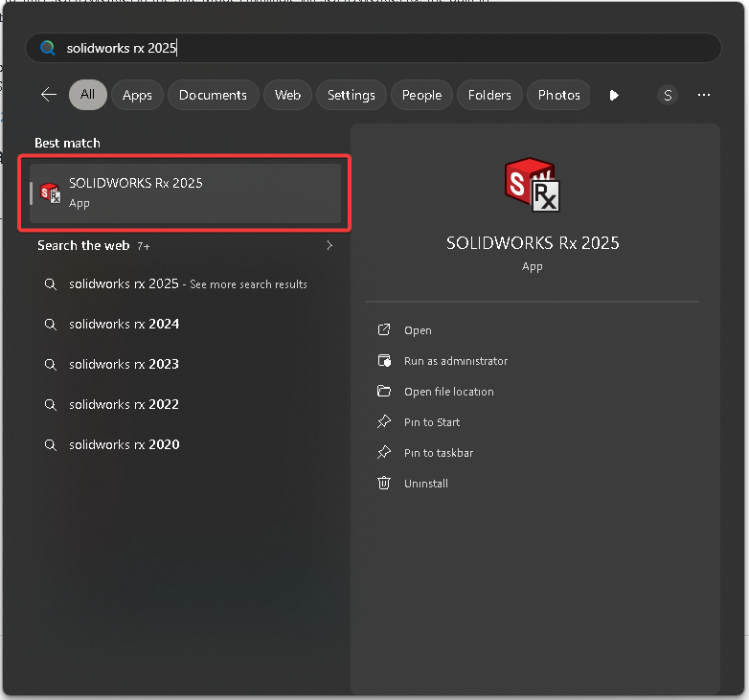The width and height of the screenshot is (749, 700).
Task: Choose Open file location
Action: tap(448, 392)
